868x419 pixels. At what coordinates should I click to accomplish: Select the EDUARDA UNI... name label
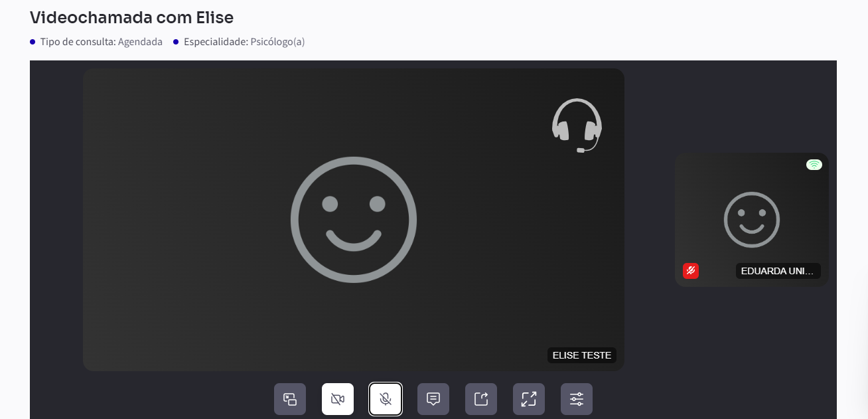pyautogui.click(x=778, y=271)
